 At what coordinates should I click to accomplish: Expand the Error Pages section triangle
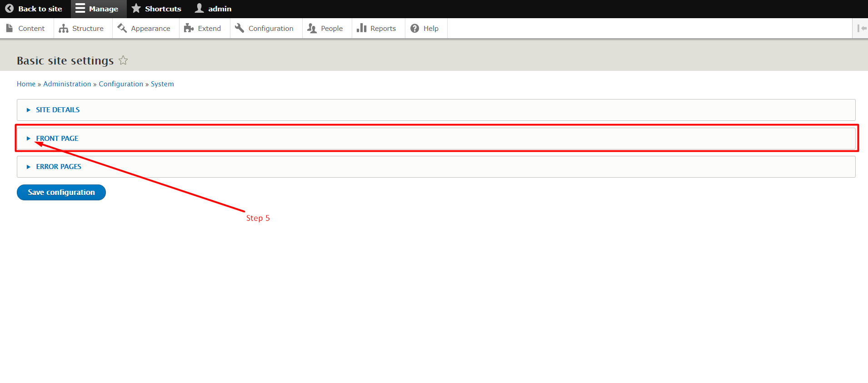28,167
